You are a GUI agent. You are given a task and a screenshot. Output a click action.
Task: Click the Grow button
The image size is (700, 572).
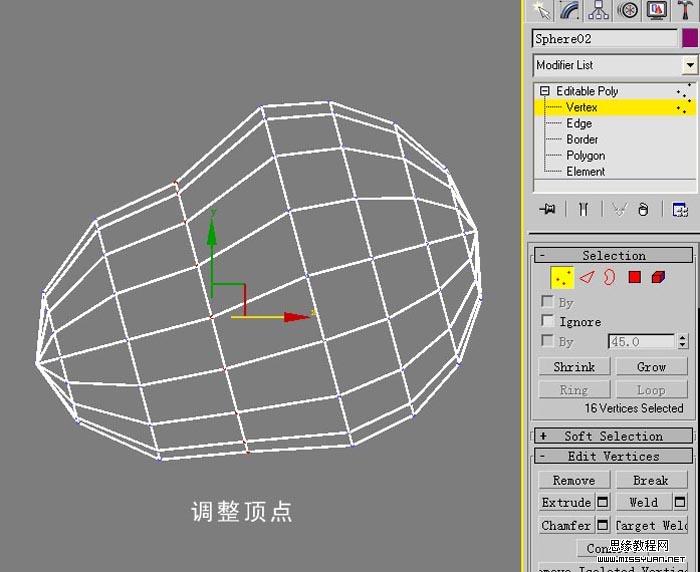[x=652, y=367]
